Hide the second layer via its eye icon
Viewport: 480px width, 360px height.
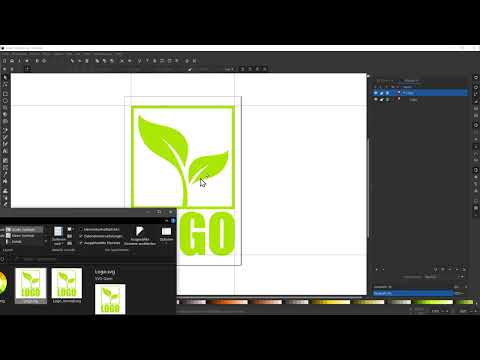(x=376, y=100)
